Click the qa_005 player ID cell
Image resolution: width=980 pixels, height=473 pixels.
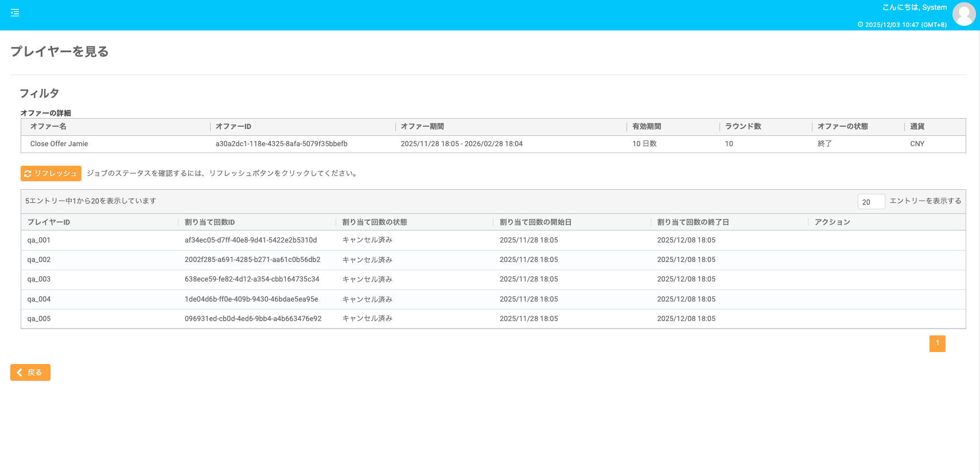tap(39, 319)
